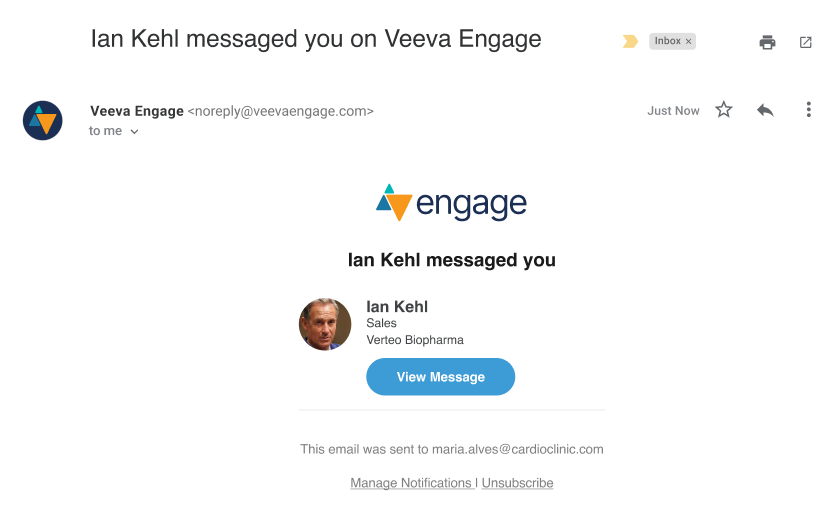Screen dimensions: 830x507
Task: Click the "Ian Kehl messaged you" body heading
Action: [x=452, y=260]
